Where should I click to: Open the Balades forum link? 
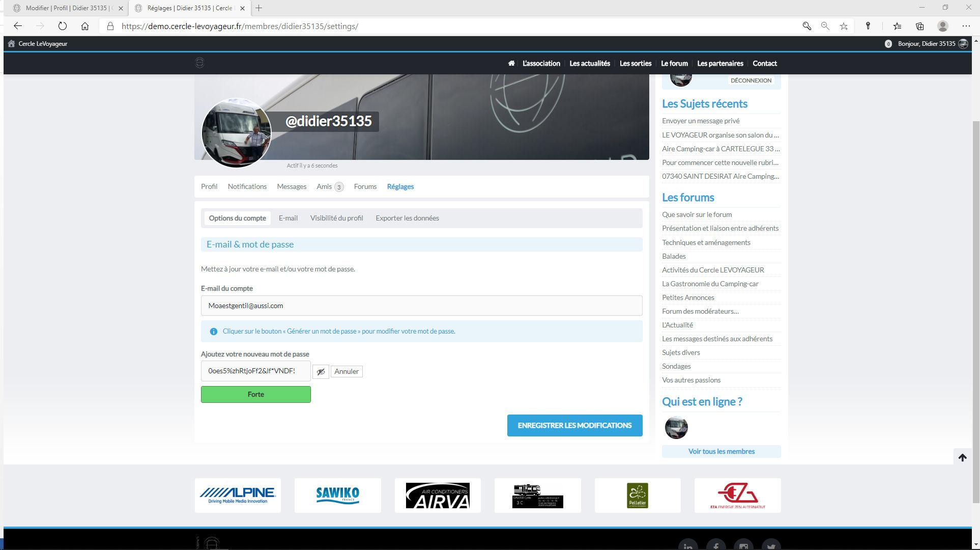click(674, 256)
